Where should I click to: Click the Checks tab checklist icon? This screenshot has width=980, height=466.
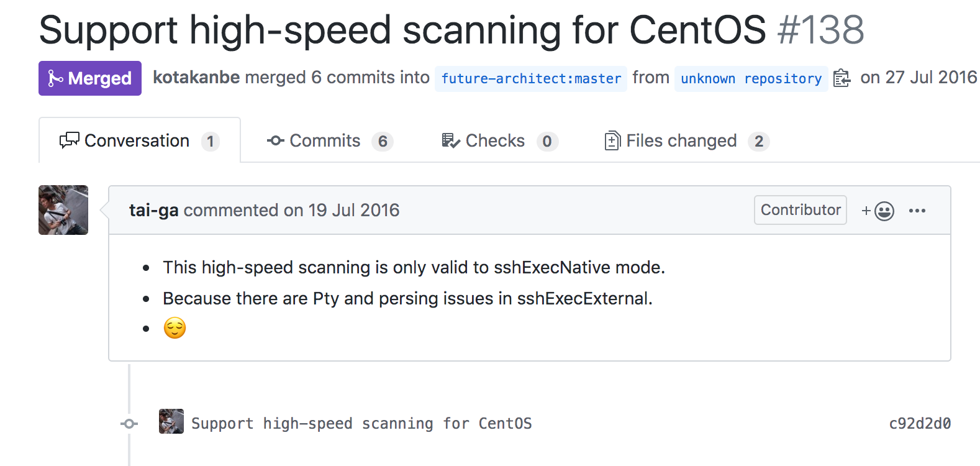coord(451,141)
